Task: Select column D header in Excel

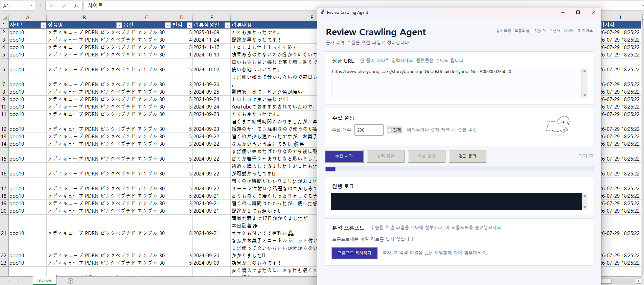Action: click(182, 18)
